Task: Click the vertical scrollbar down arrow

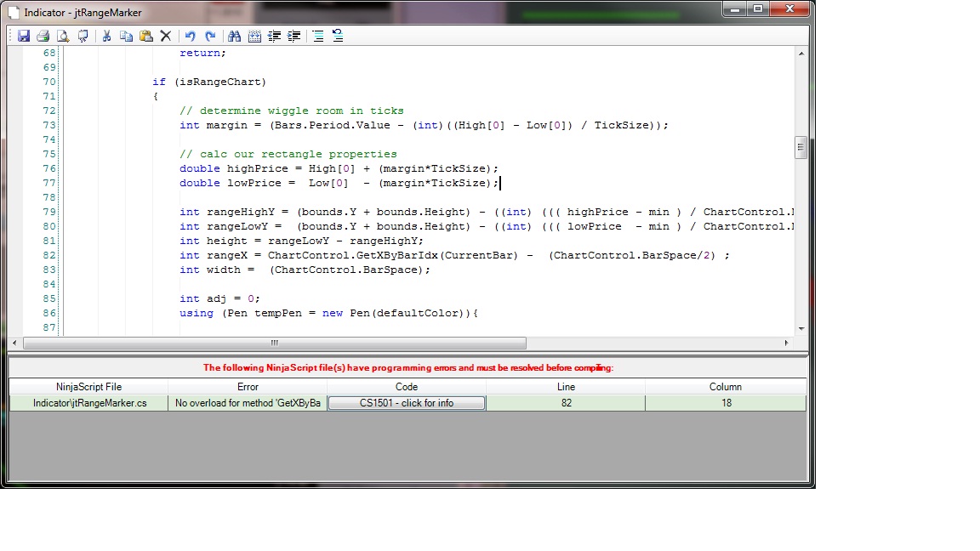Action: pos(801,328)
